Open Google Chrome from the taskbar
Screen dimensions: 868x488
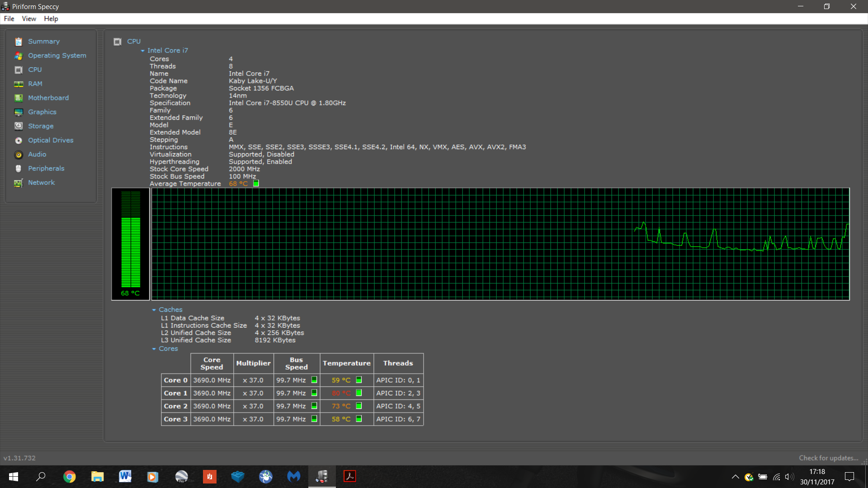69,477
